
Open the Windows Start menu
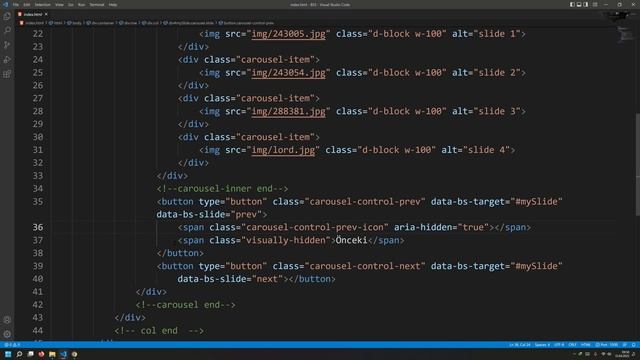click(x=8, y=354)
